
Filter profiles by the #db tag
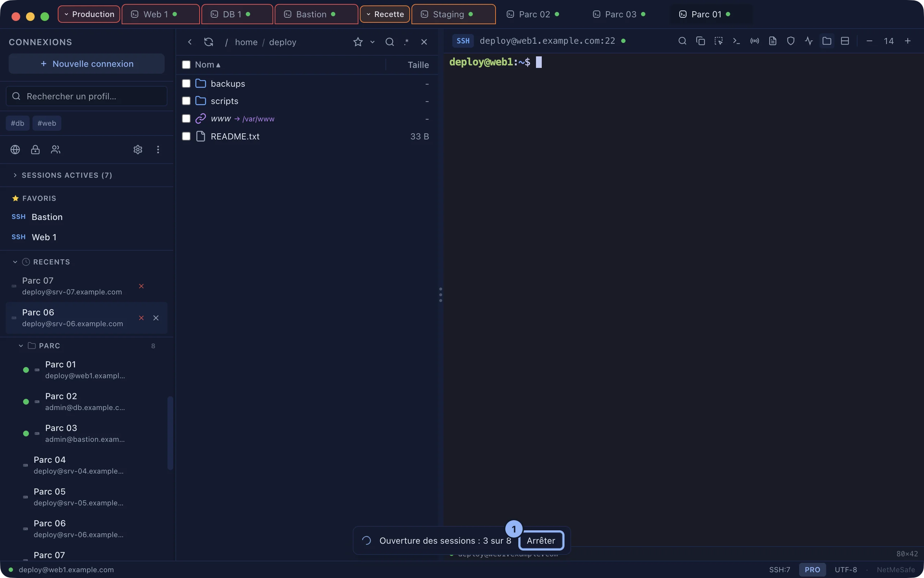pos(18,123)
